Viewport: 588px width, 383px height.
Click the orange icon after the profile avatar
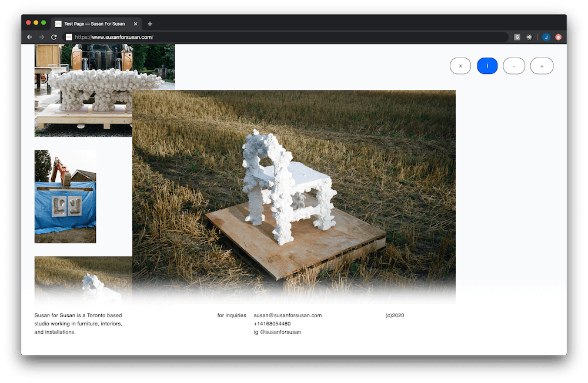[x=558, y=37]
